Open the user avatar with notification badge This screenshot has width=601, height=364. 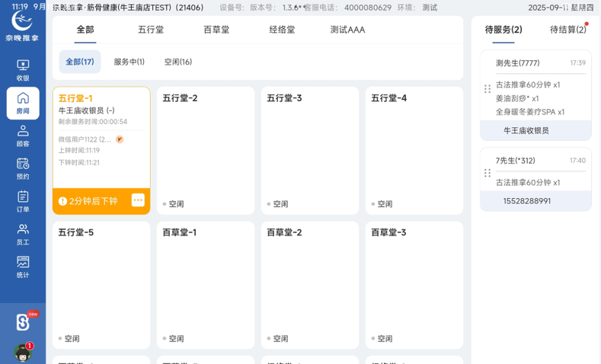23,352
